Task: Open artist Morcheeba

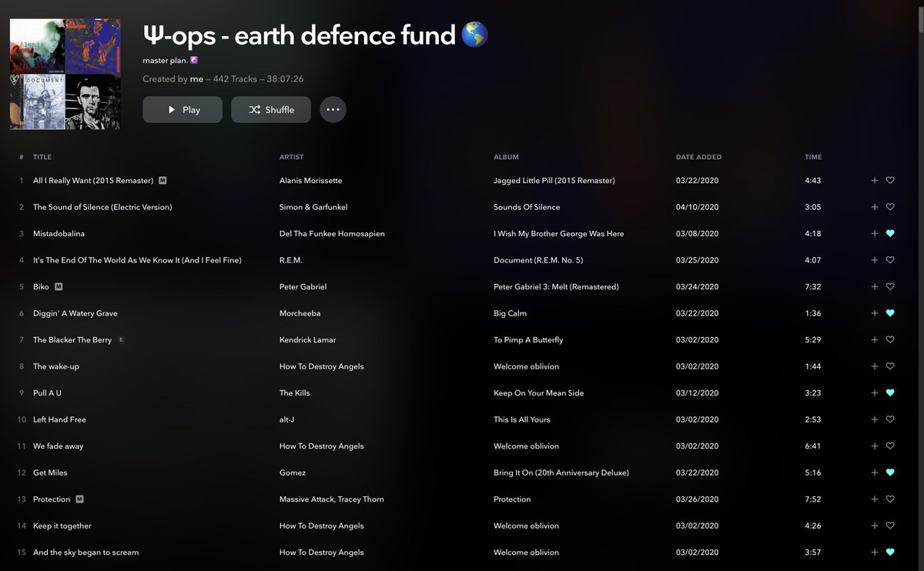Action: [x=300, y=313]
